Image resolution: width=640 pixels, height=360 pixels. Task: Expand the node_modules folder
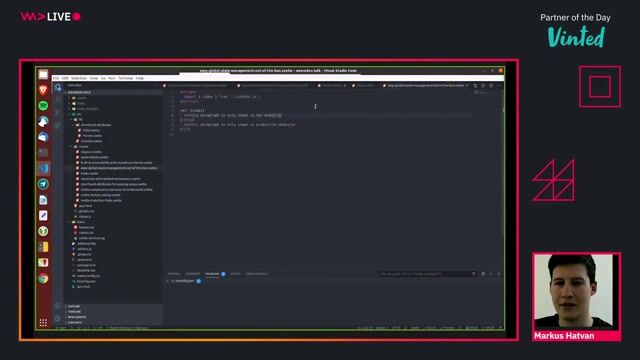click(x=87, y=109)
